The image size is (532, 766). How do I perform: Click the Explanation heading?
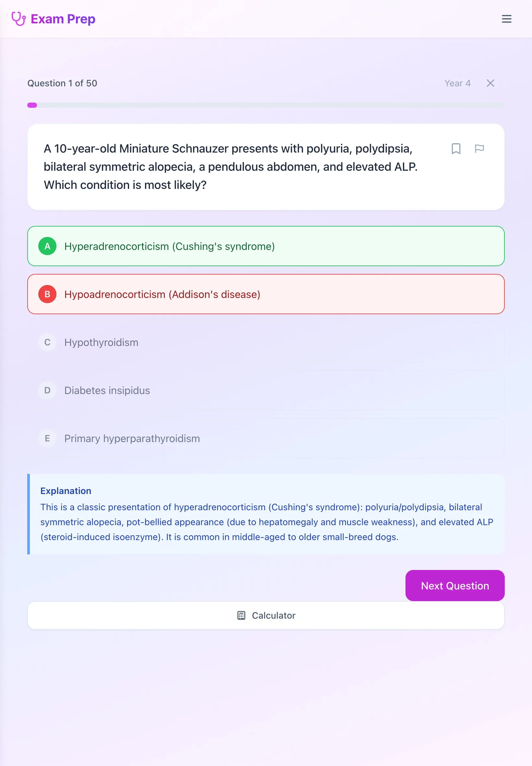tap(66, 491)
